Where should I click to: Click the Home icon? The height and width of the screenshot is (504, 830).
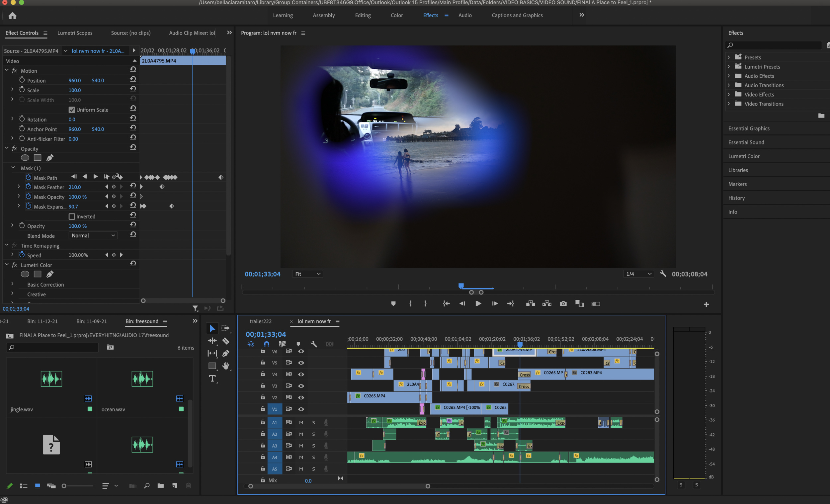[13, 16]
